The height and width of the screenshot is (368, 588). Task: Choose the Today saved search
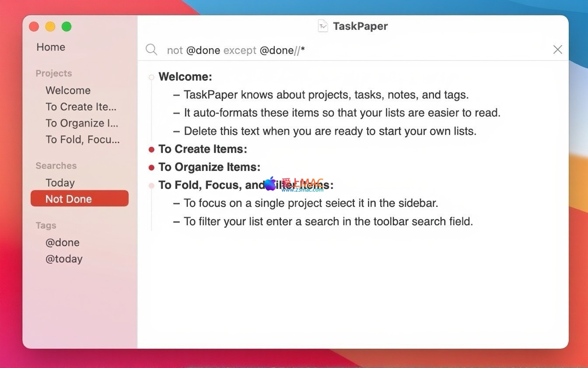pyautogui.click(x=60, y=183)
